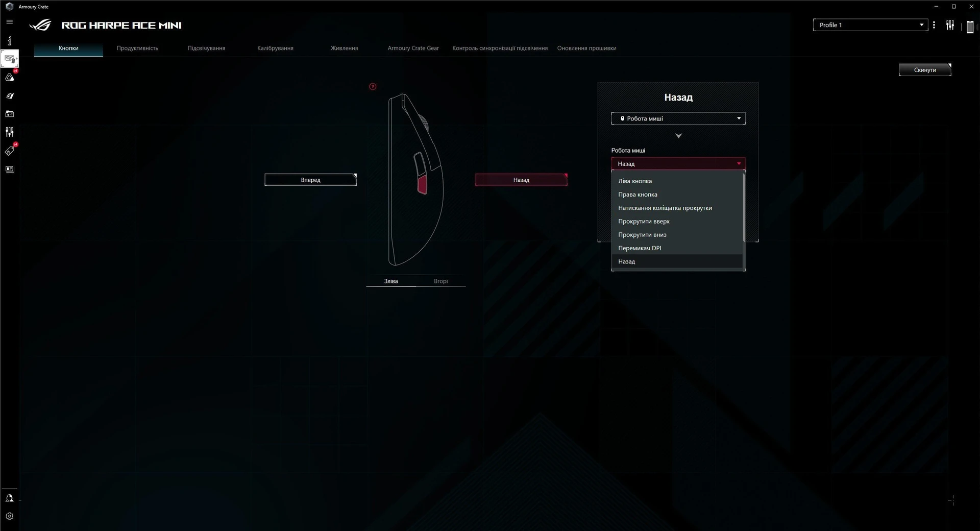Open the Home info icon in sidebar
Viewport: 980px width, 531px height.
pos(9,40)
